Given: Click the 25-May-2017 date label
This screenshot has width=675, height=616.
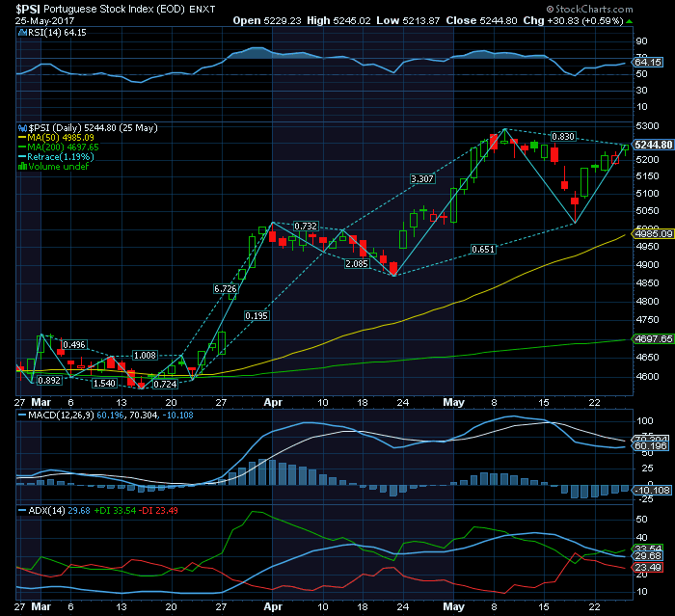Looking at the screenshot, I should pyautogui.click(x=44, y=20).
